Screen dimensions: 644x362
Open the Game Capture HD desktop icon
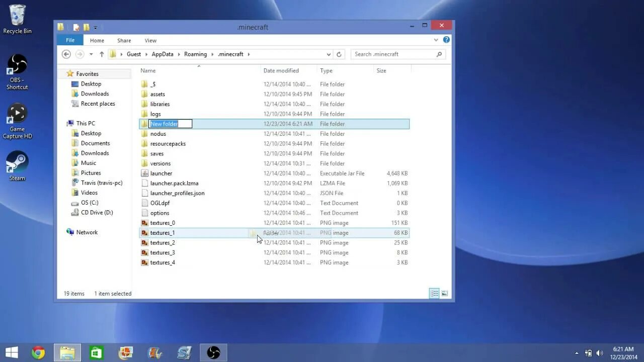pyautogui.click(x=17, y=121)
